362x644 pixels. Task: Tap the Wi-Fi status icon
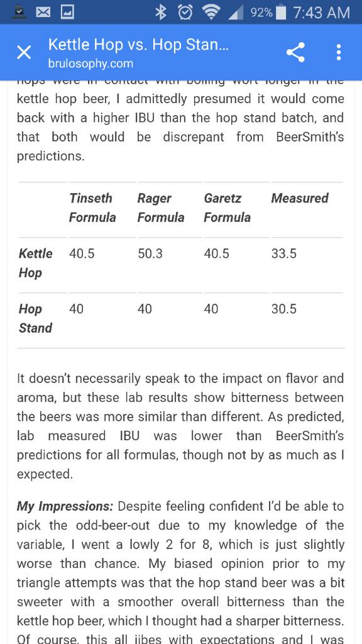[x=211, y=13]
